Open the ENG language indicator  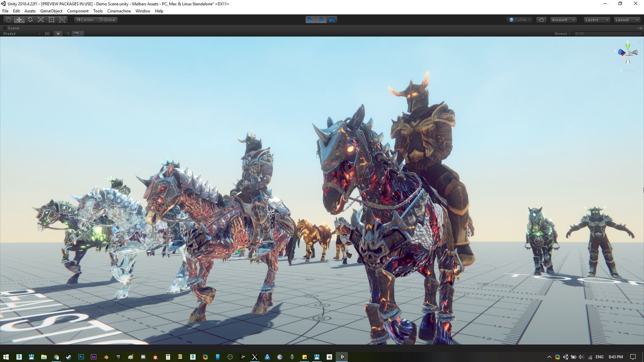[x=599, y=357]
